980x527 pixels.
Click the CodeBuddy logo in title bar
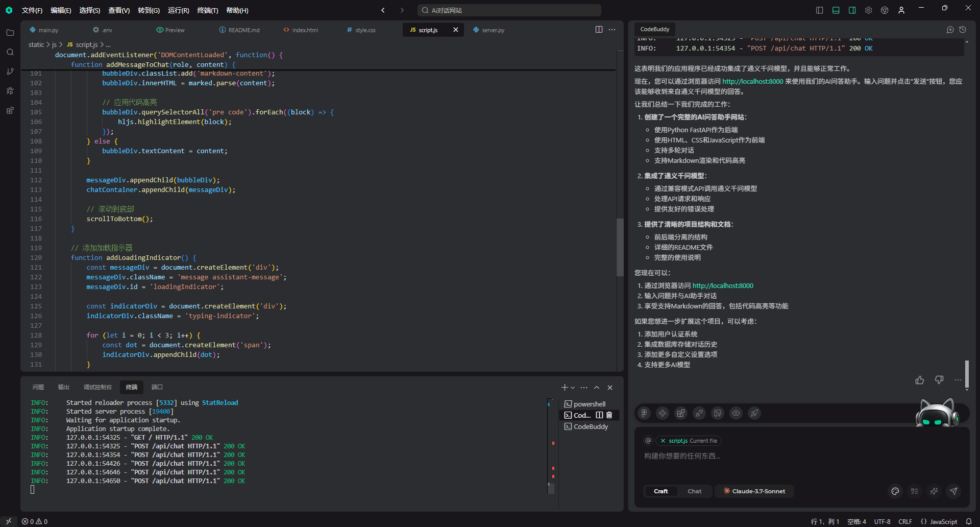point(9,10)
